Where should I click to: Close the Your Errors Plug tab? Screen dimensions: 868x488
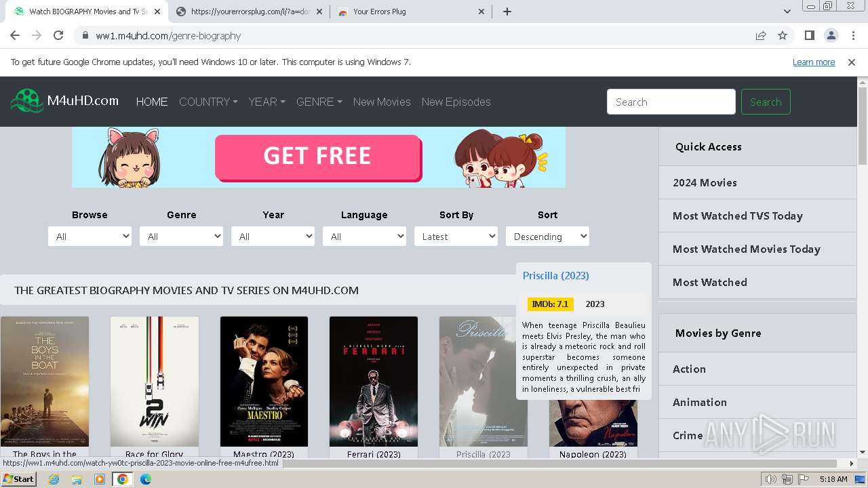coord(481,12)
